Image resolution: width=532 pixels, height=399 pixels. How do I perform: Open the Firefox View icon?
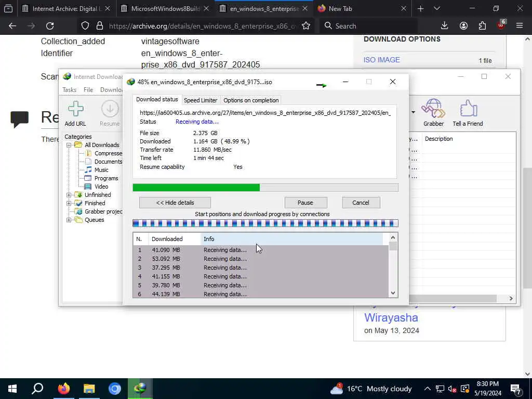pos(8,8)
